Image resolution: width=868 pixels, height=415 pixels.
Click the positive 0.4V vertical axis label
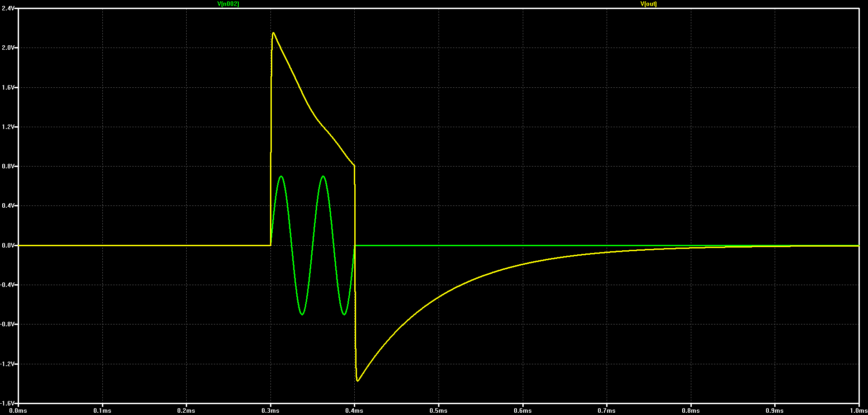[x=8, y=205]
